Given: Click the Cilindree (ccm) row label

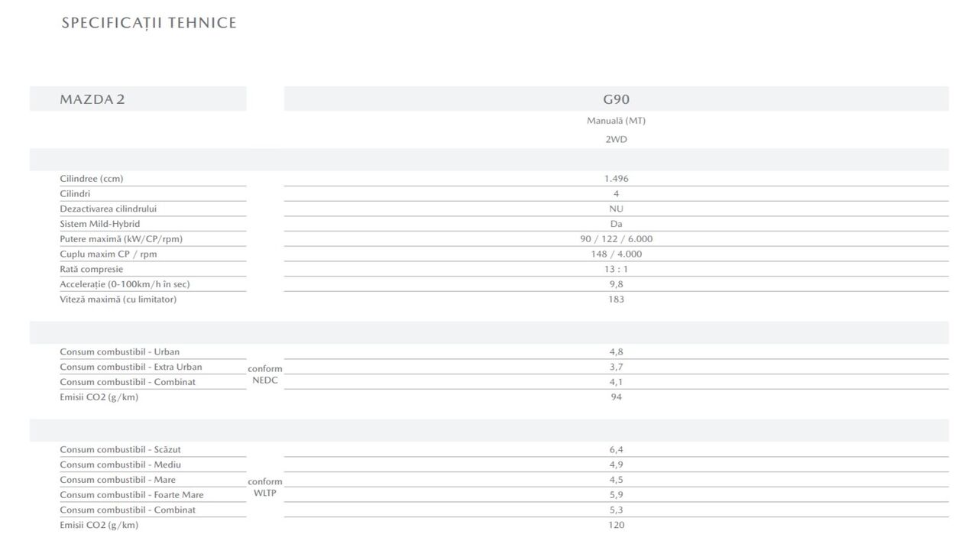Looking at the screenshot, I should [x=92, y=179].
